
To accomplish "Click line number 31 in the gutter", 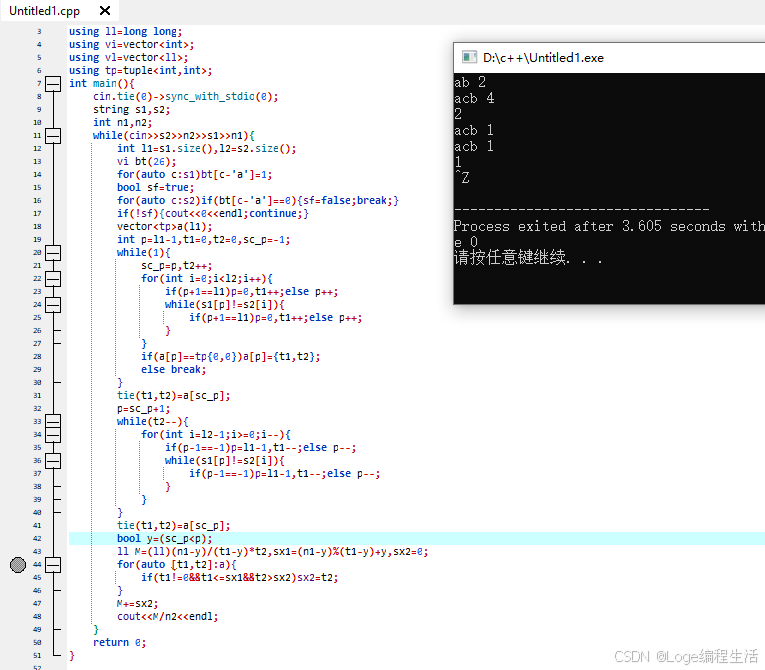I will point(37,396).
